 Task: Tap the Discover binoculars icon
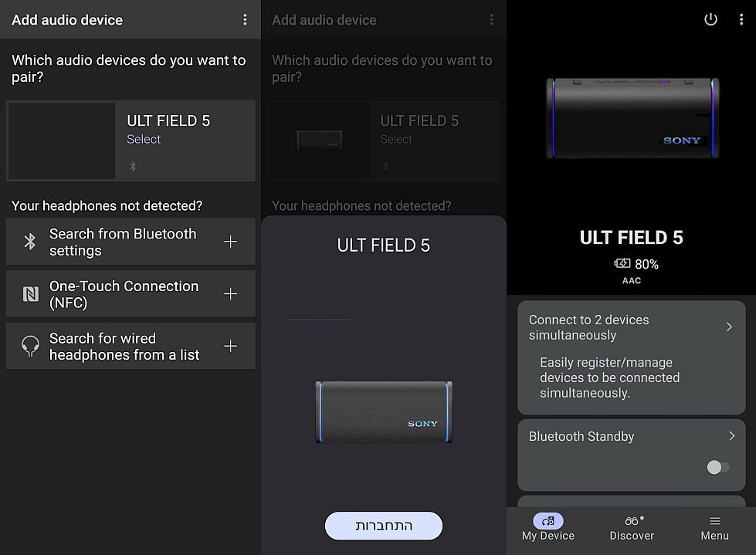pos(632,521)
